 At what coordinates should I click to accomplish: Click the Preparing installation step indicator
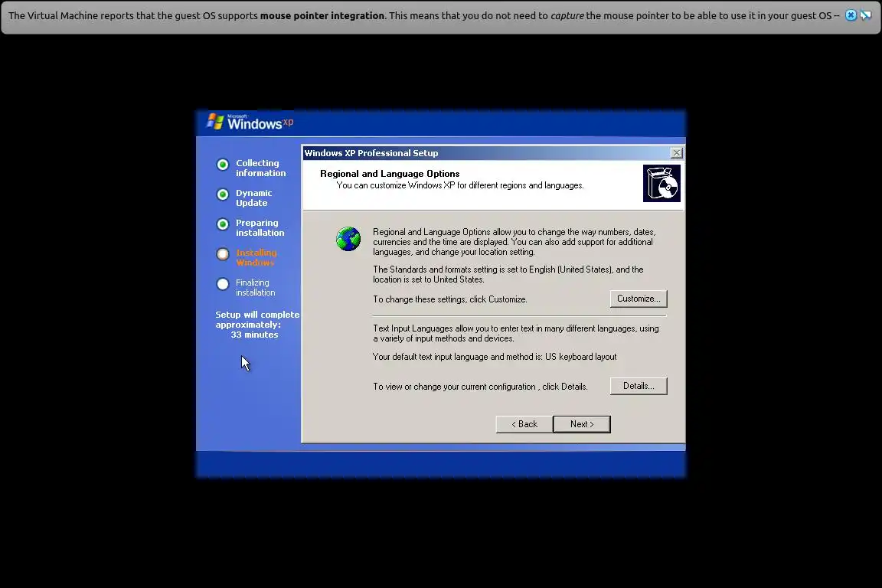pyautogui.click(x=223, y=224)
